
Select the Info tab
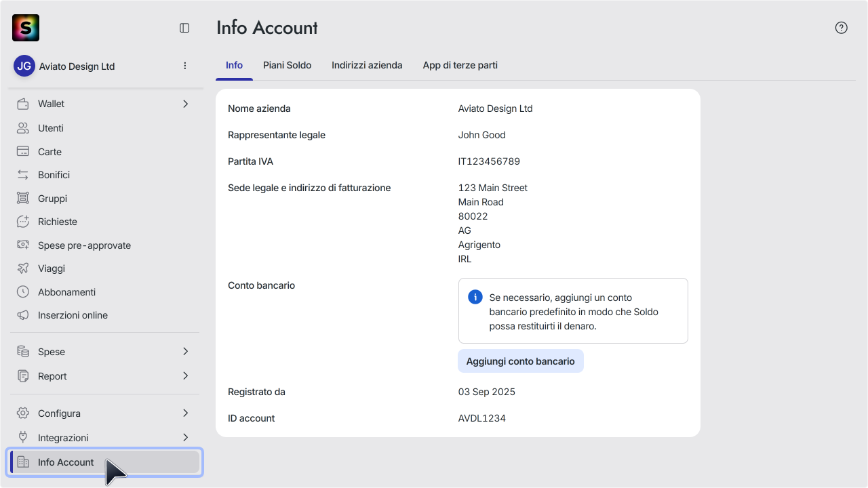click(x=234, y=66)
